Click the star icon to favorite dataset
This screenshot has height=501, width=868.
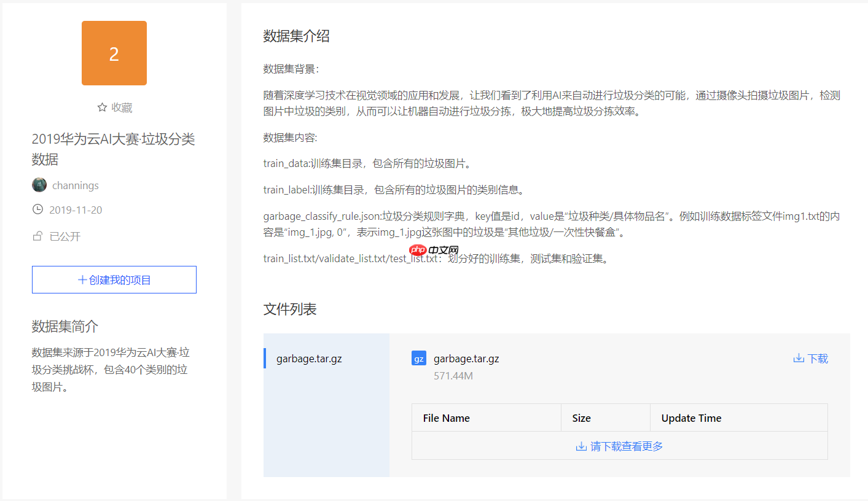click(102, 107)
